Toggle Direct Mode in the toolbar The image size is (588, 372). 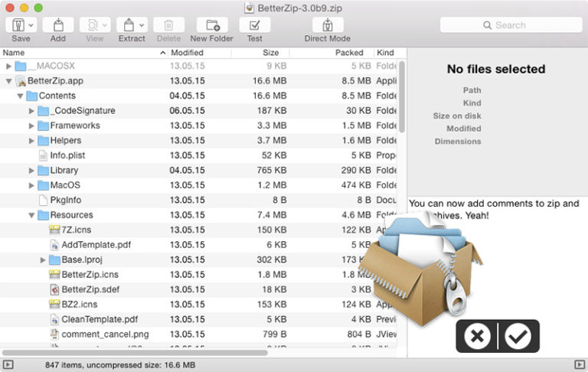click(x=327, y=25)
